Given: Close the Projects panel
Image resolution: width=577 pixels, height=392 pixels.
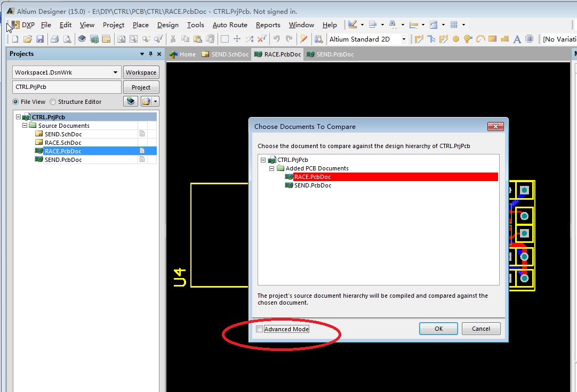Looking at the screenshot, I should tap(159, 54).
